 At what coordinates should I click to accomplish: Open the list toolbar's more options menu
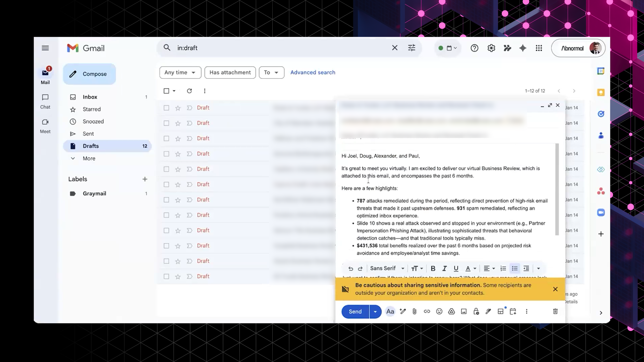pyautogui.click(x=205, y=91)
